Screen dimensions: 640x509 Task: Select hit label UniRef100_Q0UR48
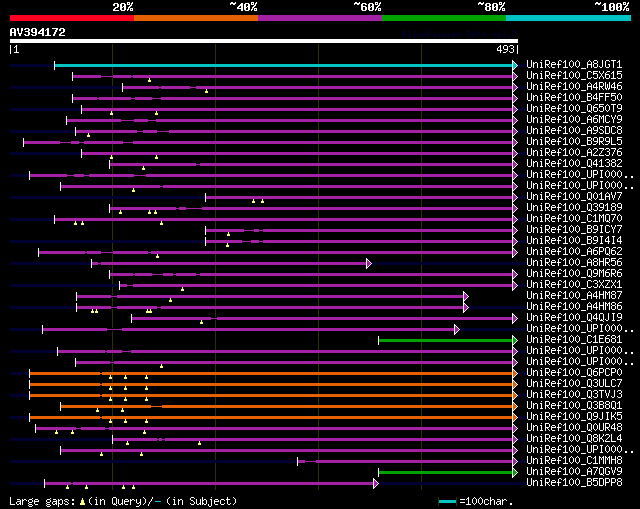point(574,428)
